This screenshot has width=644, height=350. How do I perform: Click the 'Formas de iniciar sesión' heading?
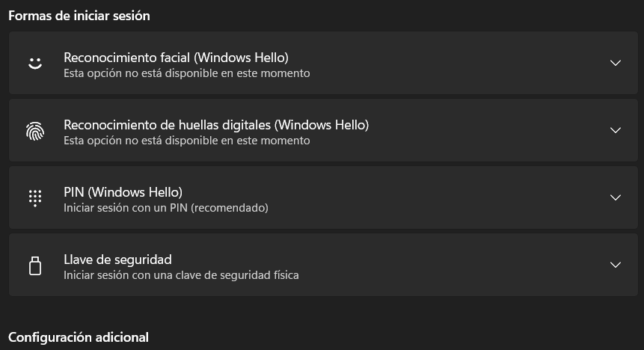[x=79, y=16]
